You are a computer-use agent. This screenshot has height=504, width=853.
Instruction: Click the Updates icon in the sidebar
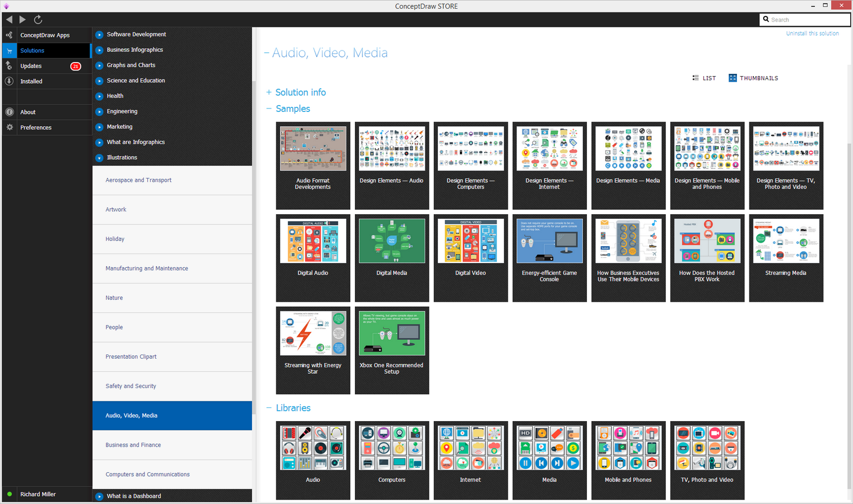pos(9,66)
